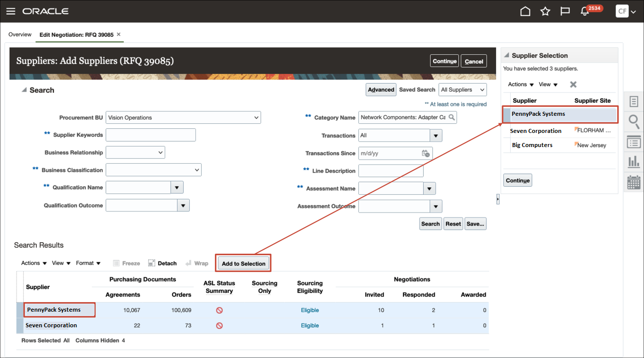Screen dimensions: 644x358
Task: Select the Edit Negotiation: RFQ 39085 tab
Action: (x=76, y=34)
